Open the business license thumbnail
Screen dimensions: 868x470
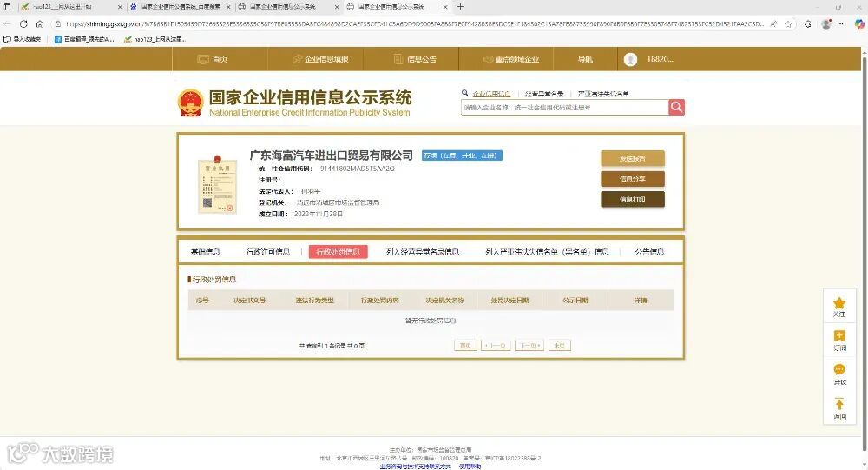[x=217, y=184]
